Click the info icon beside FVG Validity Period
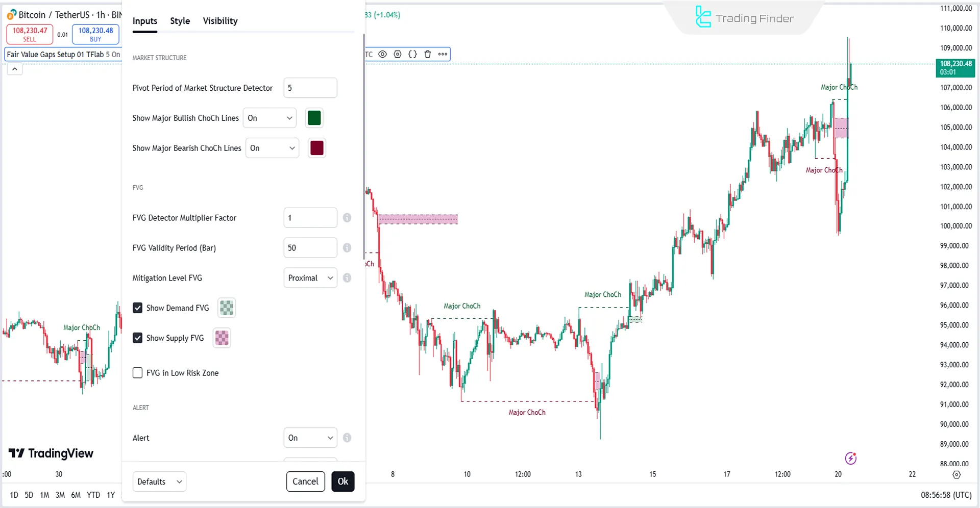Screen dimensions: 980x508 (x=347, y=248)
